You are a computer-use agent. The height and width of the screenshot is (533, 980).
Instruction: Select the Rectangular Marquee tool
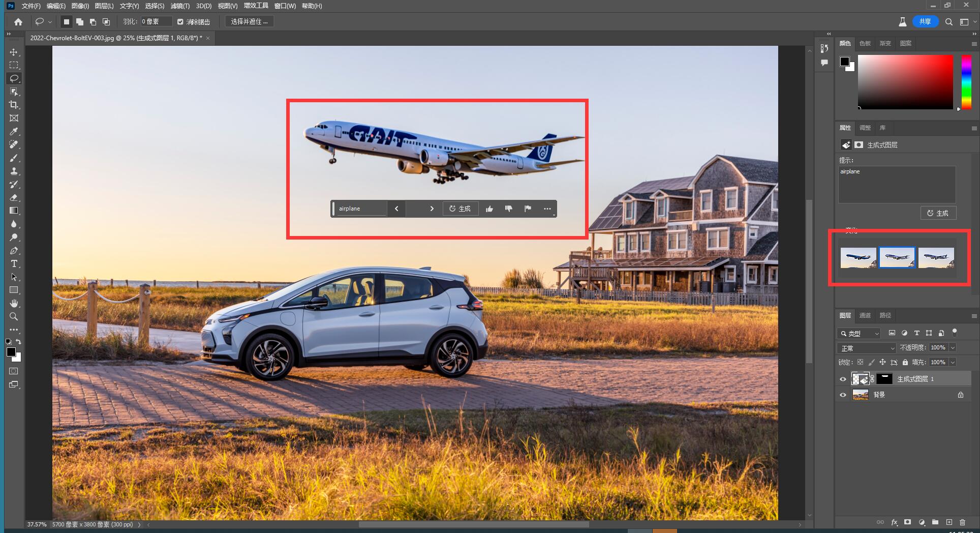[x=14, y=65]
